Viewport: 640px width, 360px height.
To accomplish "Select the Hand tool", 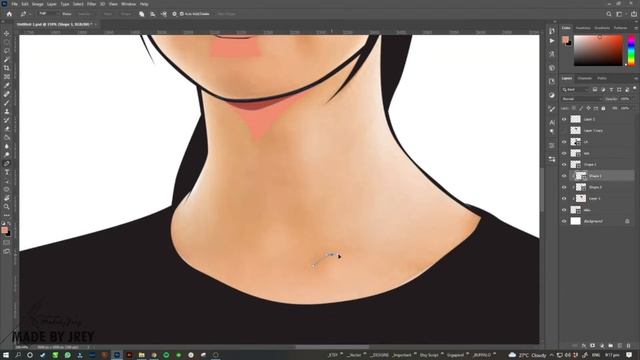I will click(x=7, y=198).
